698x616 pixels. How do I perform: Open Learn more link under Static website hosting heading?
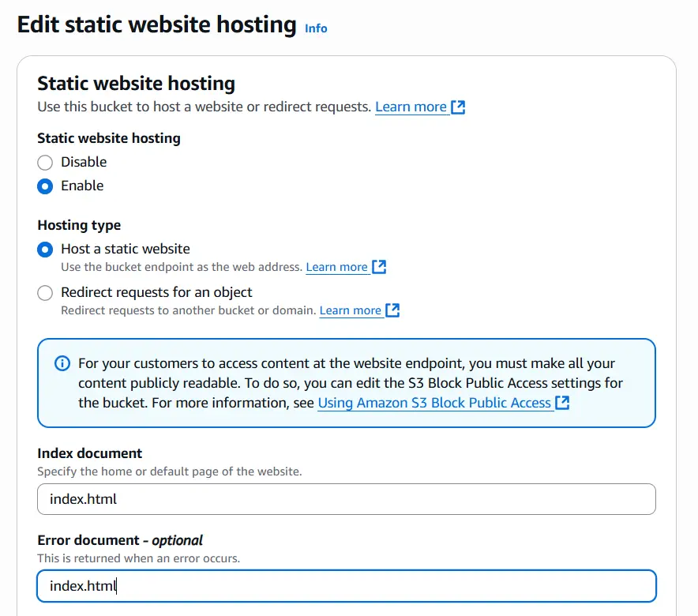(x=411, y=107)
